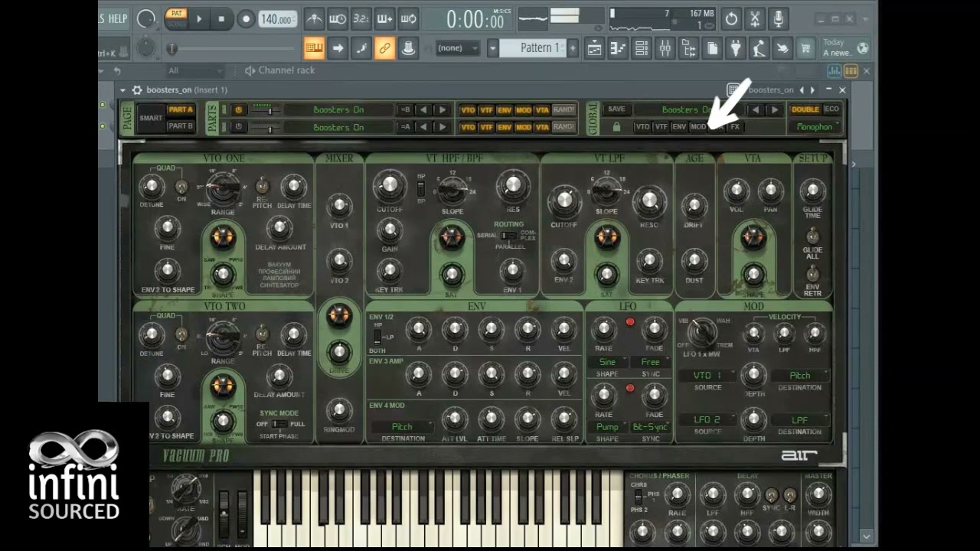Expand the boosters_on plugin window menu arrow

click(123, 90)
